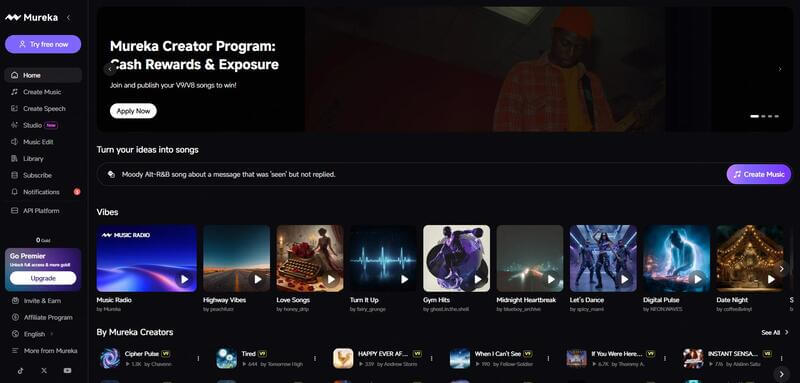Click the shuffle dice icon in prompt field
Image resolution: width=800 pixels, height=383 pixels.
111,174
